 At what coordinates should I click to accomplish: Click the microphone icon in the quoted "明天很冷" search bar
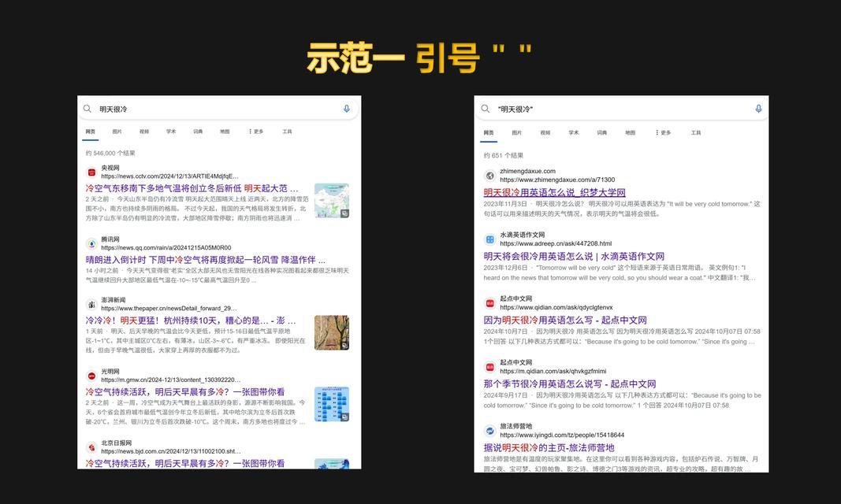(x=758, y=109)
